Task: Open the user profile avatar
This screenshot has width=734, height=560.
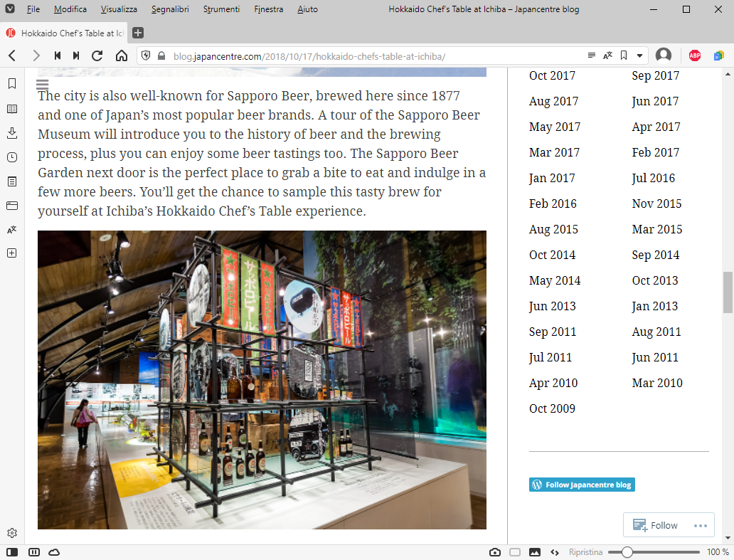Action: tap(664, 56)
